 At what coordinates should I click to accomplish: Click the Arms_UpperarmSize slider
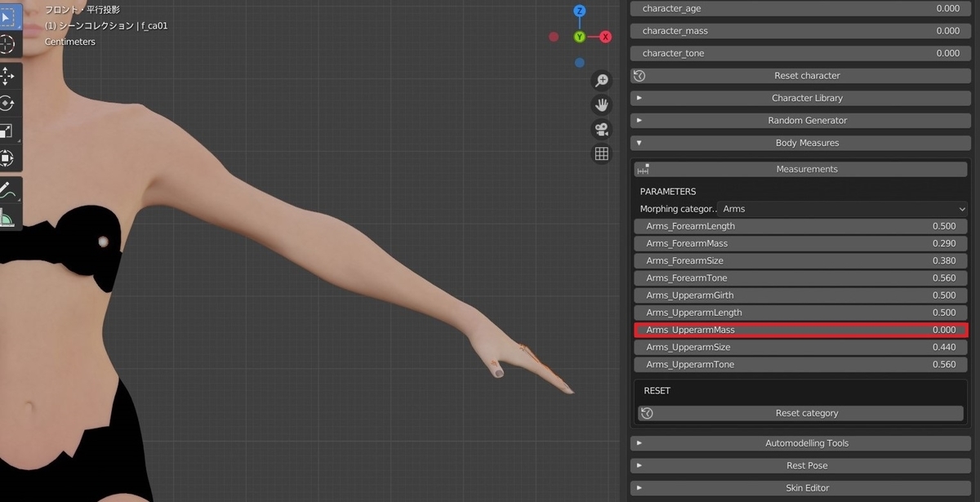point(800,347)
